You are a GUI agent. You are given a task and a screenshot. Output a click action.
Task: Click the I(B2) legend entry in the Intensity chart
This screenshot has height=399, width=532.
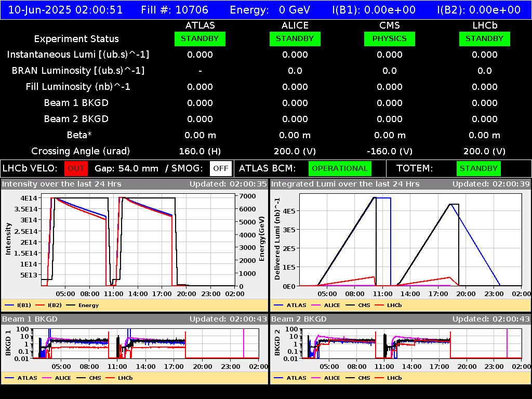pos(48,305)
